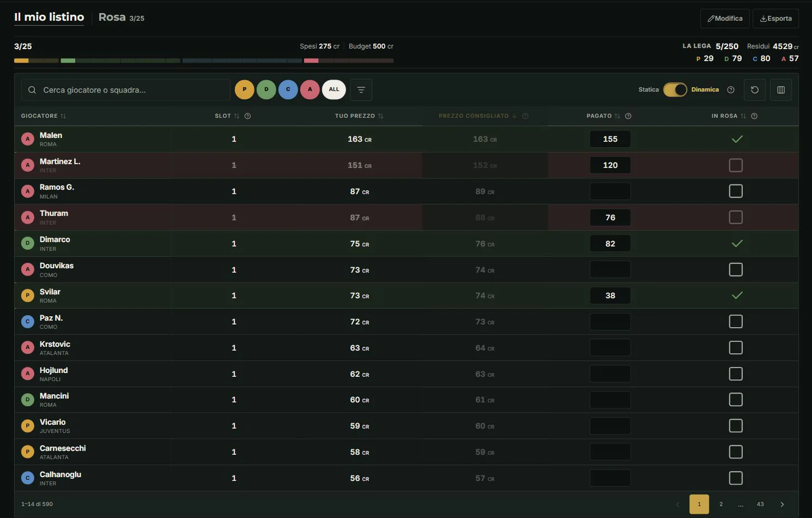The image size is (812, 518).
Task: Sort by Slot column arrows
Action: tap(237, 116)
